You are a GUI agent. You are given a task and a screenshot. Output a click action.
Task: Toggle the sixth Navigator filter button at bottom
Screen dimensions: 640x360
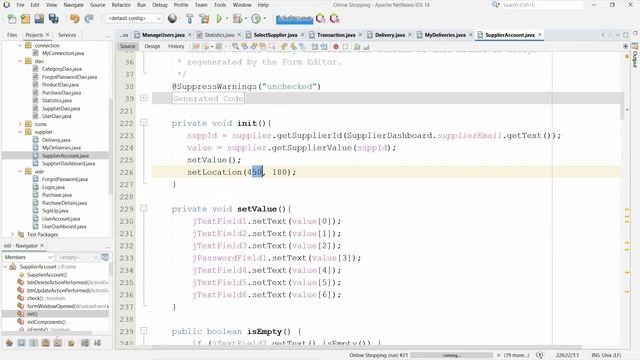tap(71, 343)
